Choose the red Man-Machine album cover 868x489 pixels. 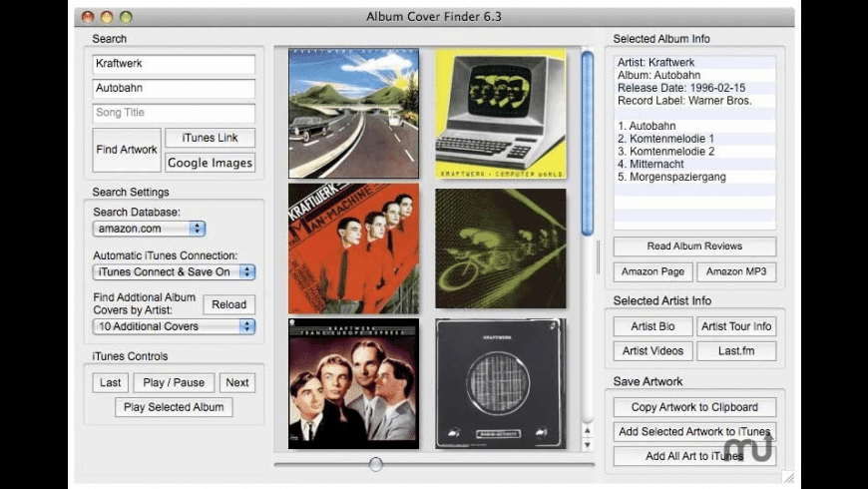(x=354, y=247)
